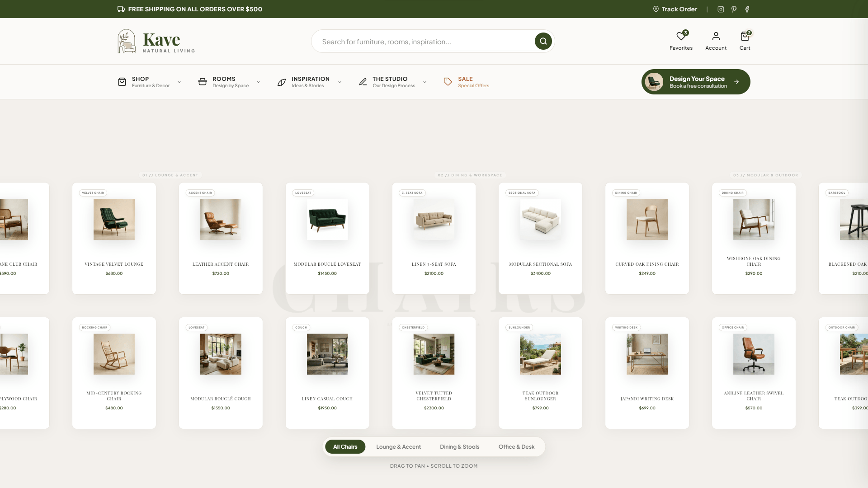Open the Modular Bouclé Couch image
The height and width of the screenshot is (488, 868).
tap(221, 354)
